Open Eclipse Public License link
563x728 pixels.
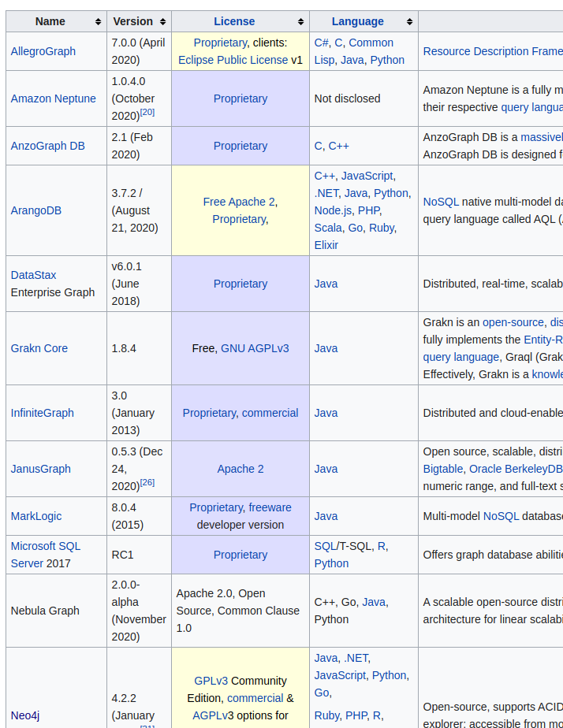233,61
